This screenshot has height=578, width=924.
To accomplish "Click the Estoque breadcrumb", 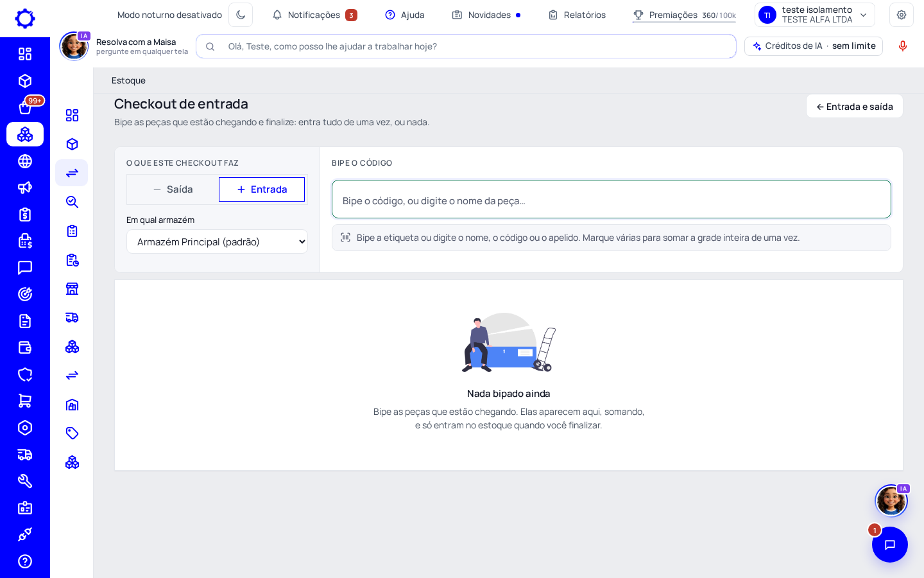I will point(128,80).
